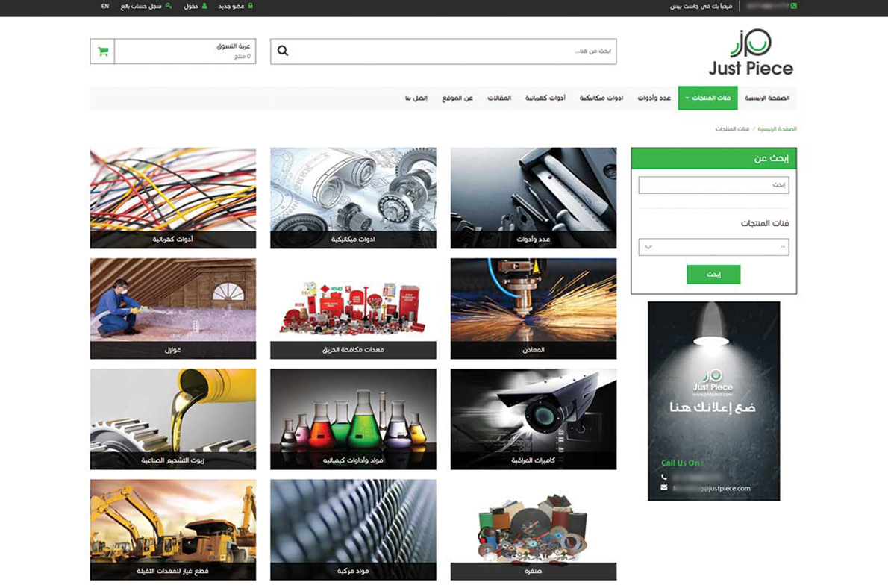
Task: Click the magnifier icon in the search bar
Action: click(283, 51)
